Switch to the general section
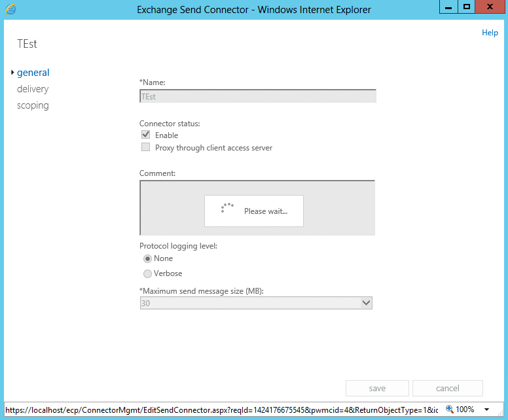This screenshot has width=508, height=420. pyautogui.click(x=33, y=73)
